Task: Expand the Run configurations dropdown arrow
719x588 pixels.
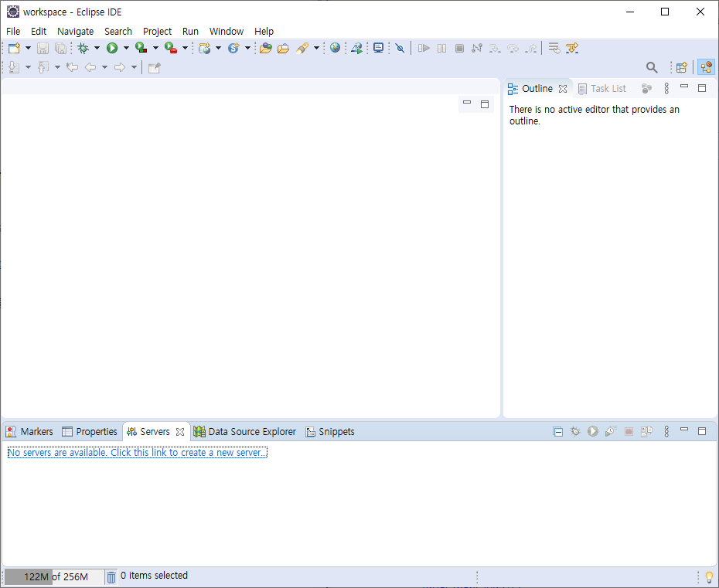Action: (126, 48)
